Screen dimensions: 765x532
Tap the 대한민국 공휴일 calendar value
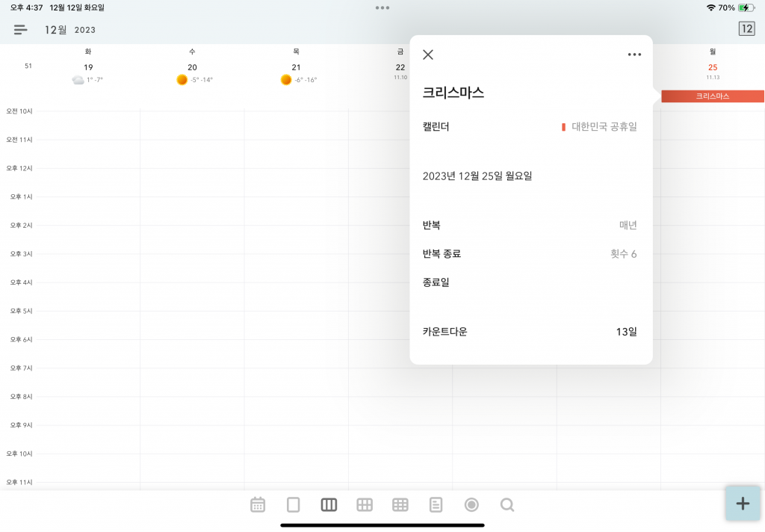[604, 127]
